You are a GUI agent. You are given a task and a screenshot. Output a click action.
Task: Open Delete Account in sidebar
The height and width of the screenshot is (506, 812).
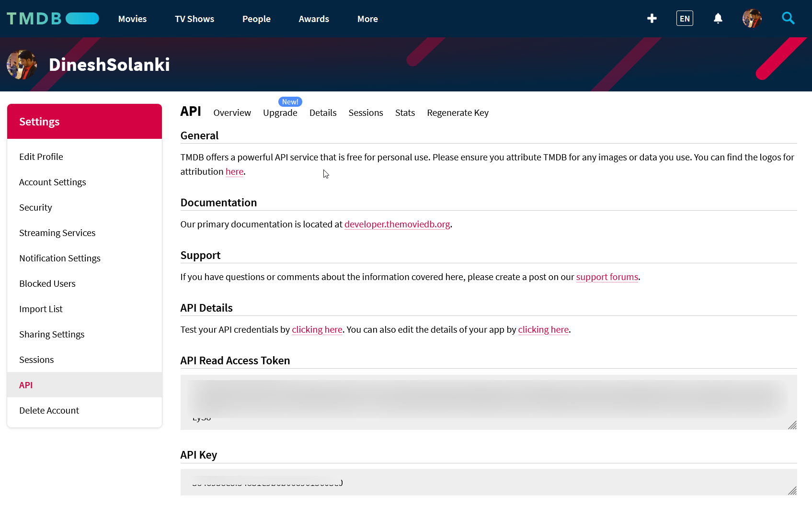(85, 410)
